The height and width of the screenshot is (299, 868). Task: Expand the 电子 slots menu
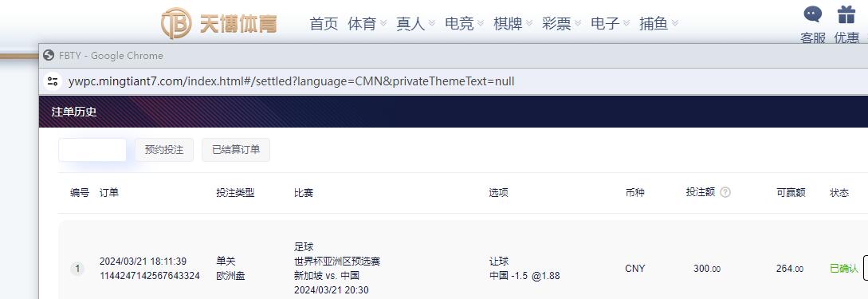tap(610, 24)
